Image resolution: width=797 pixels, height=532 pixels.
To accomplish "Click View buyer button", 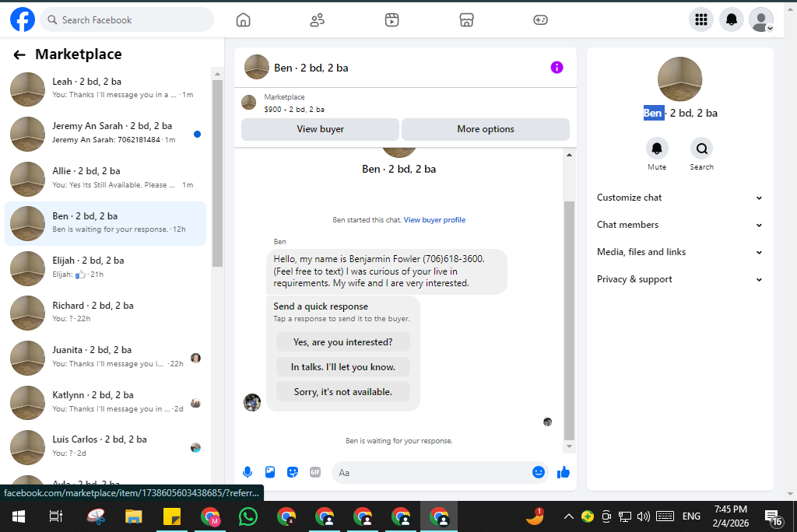I will [320, 129].
